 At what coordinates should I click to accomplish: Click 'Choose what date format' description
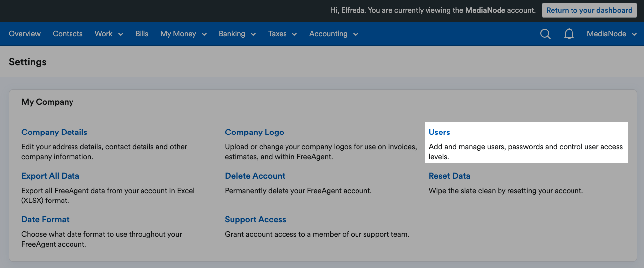102,239
